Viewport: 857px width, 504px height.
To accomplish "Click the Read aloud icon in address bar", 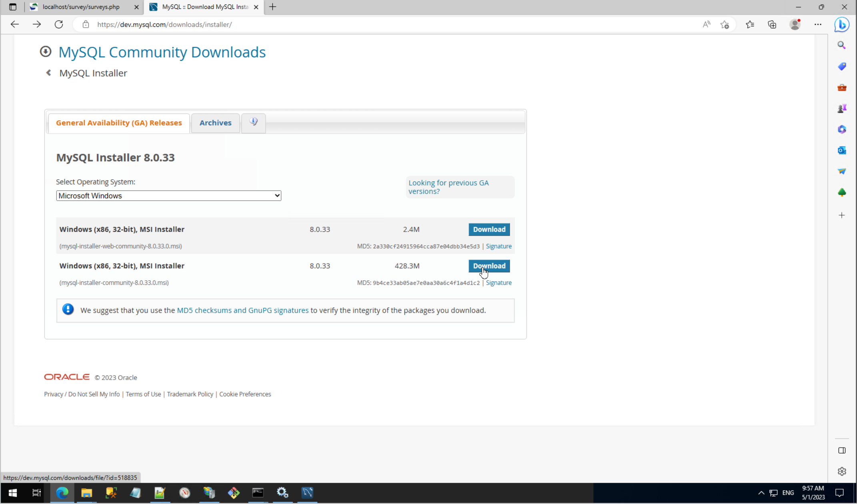I will [707, 24].
